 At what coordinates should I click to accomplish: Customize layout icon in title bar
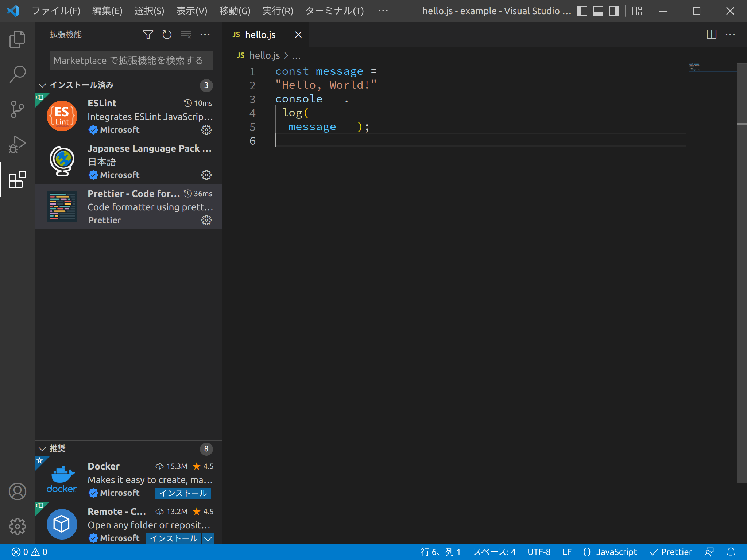637,11
